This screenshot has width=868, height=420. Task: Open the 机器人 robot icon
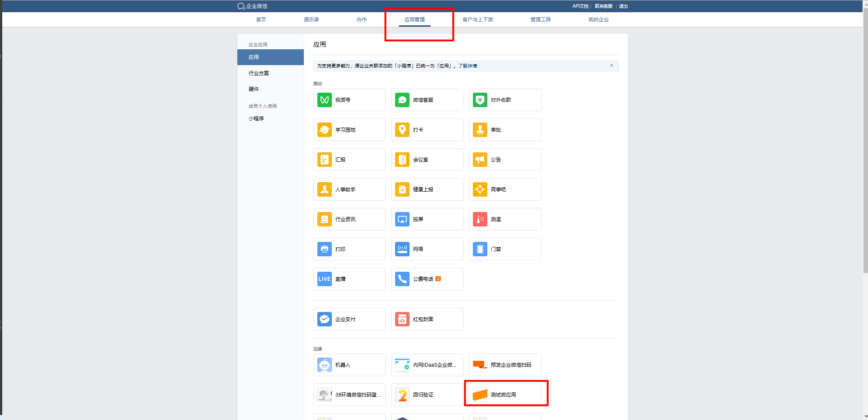click(x=324, y=365)
